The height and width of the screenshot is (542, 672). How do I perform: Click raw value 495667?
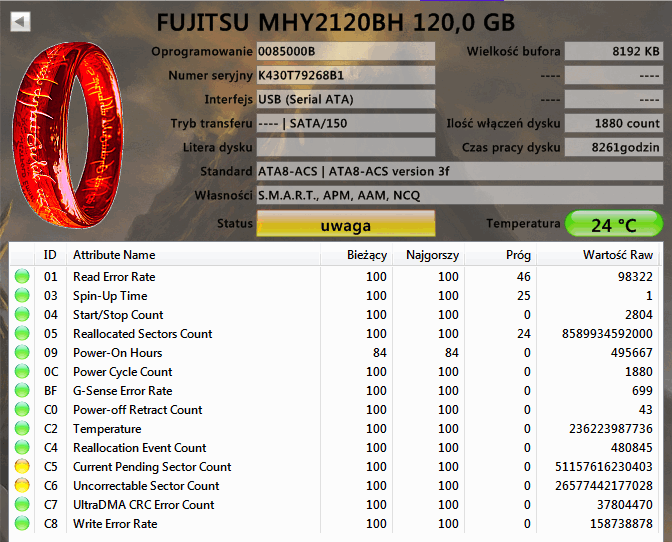632,353
